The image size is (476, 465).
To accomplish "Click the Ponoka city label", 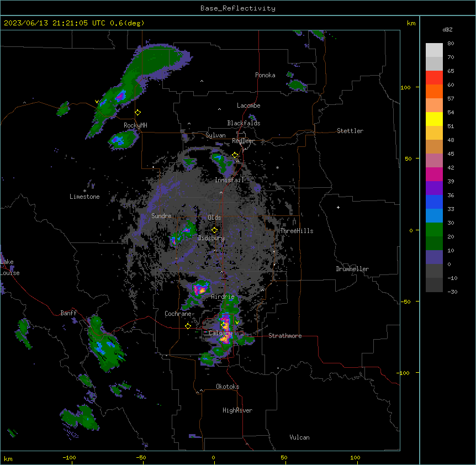I will coord(265,75).
